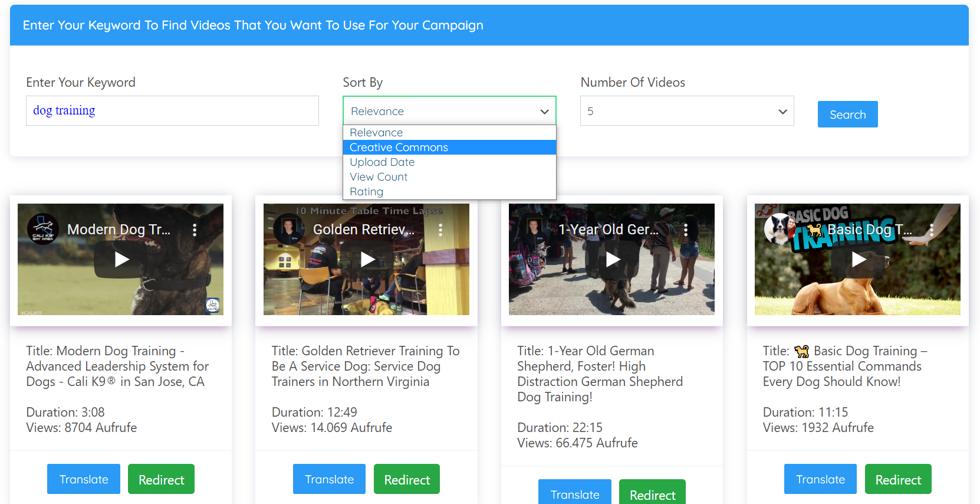Collapse the Sort By dropdown
This screenshot has width=980, height=504.
tap(449, 111)
